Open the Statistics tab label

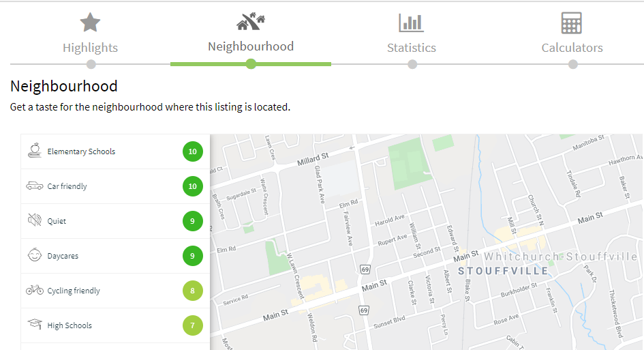tap(412, 48)
